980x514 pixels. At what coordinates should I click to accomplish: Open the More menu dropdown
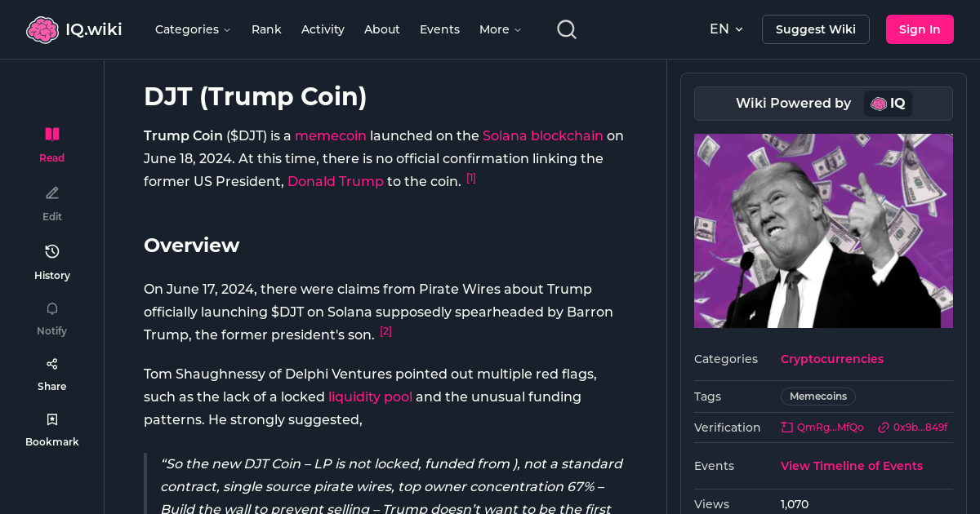click(x=499, y=29)
